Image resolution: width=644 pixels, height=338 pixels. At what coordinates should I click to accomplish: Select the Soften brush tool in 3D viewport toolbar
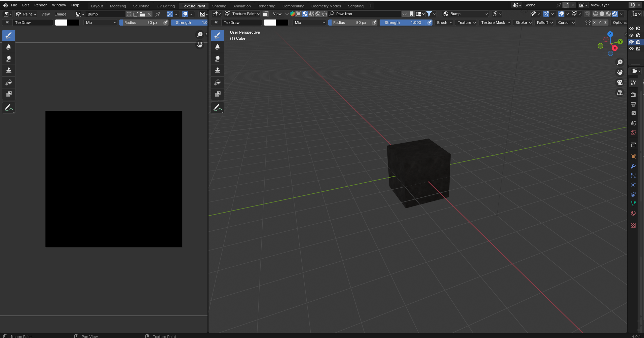[x=218, y=47]
